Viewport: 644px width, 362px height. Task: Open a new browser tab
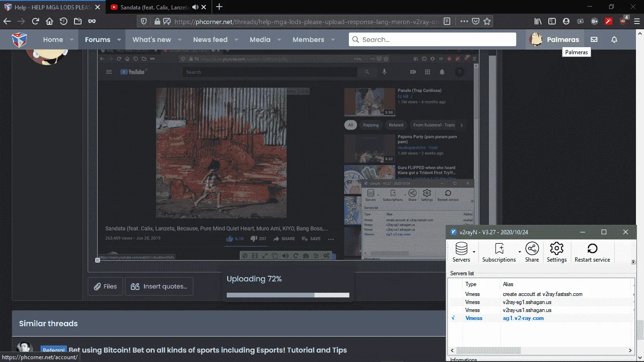(x=219, y=7)
